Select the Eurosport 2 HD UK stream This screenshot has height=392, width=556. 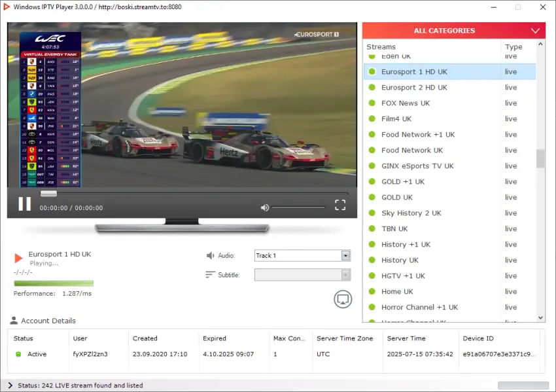coord(449,87)
